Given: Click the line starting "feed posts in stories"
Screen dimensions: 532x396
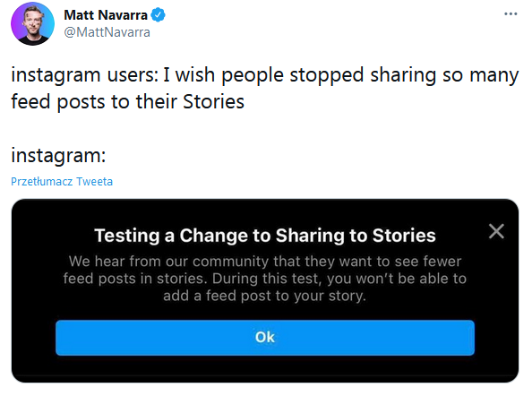Looking at the screenshot, I should (x=264, y=279).
